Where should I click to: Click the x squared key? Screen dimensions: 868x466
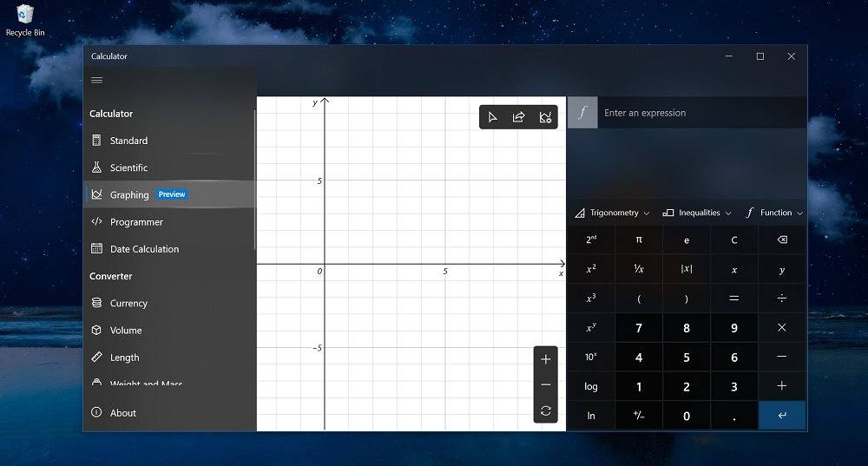coord(591,269)
